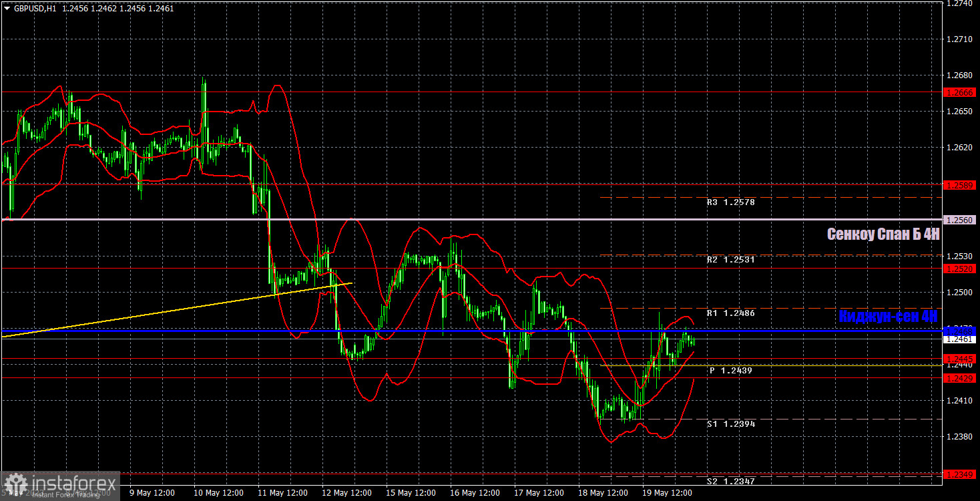
Task: Click the R1 1.2486 pivot label
Action: pyautogui.click(x=730, y=313)
